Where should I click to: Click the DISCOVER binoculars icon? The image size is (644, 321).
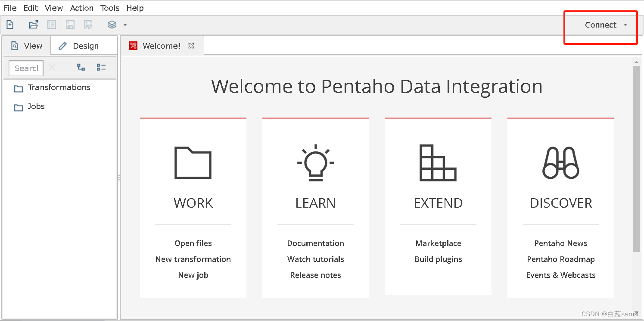(x=561, y=163)
